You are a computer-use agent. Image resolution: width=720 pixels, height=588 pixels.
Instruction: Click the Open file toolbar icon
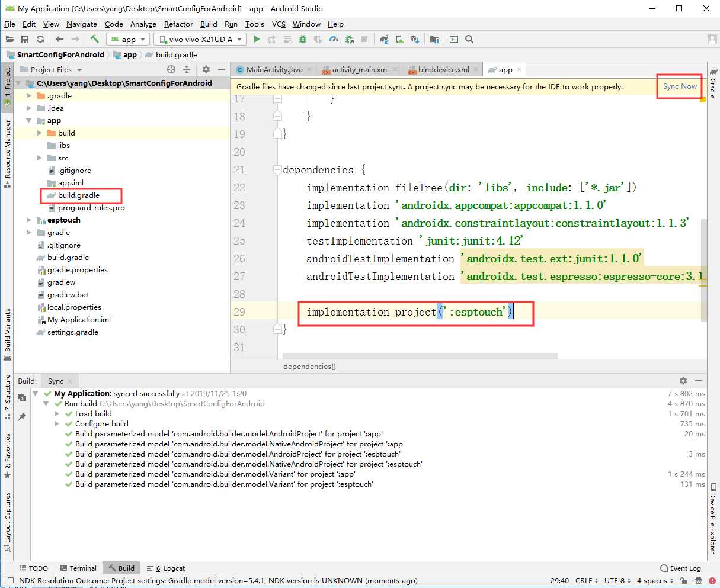(x=9, y=39)
